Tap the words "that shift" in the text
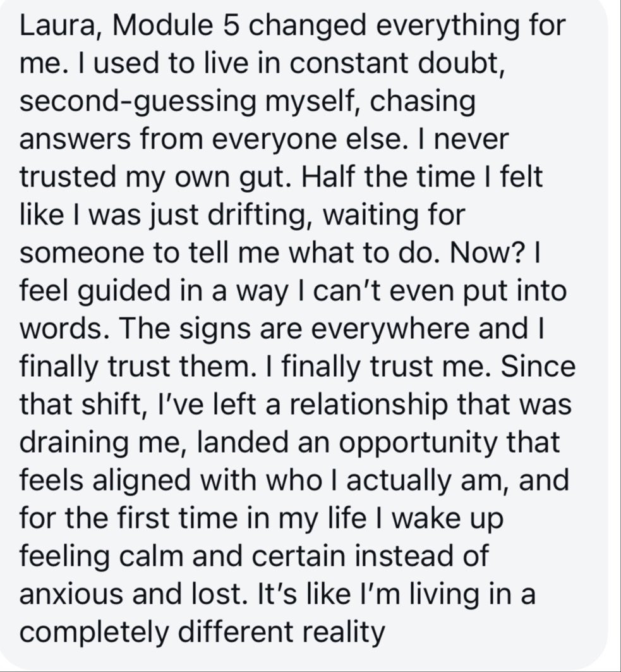 tap(80, 404)
